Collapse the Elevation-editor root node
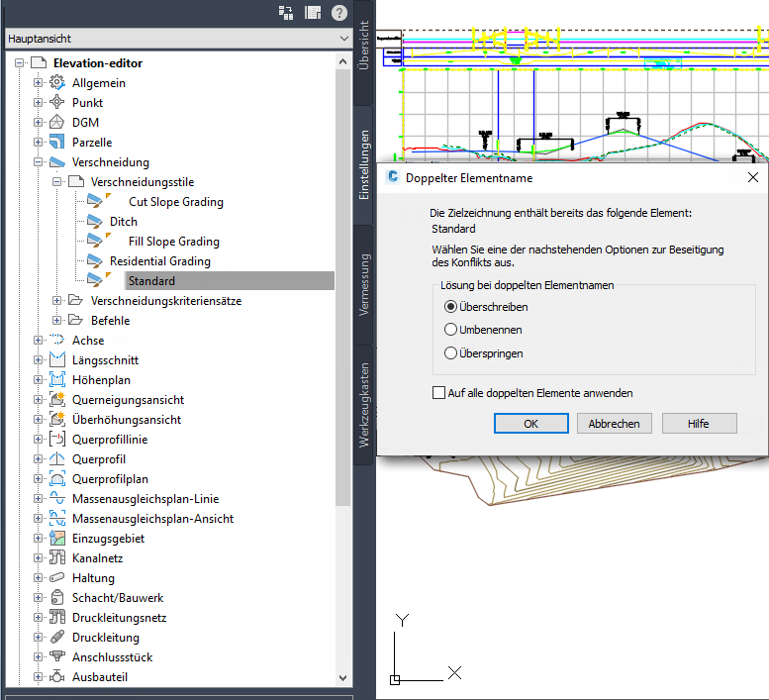Image resolution: width=769 pixels, height=700 pixels. click(x=19, y=62)
